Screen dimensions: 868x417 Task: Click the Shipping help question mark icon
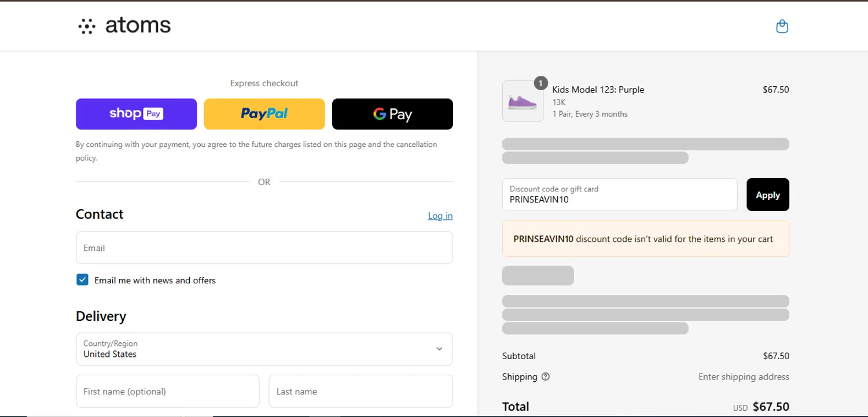(x=545, y=377)
